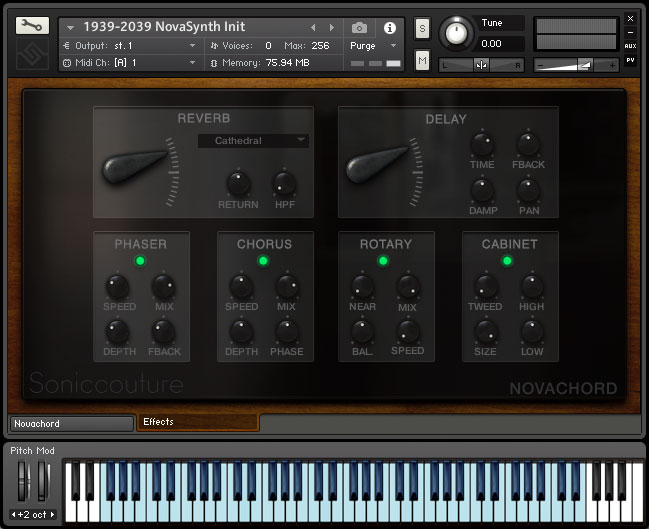Go to the next preset arrow

click(332, 28)
